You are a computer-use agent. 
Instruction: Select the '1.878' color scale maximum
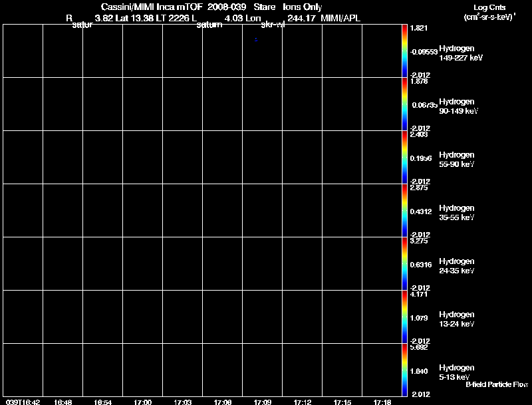tap(419, 81)
